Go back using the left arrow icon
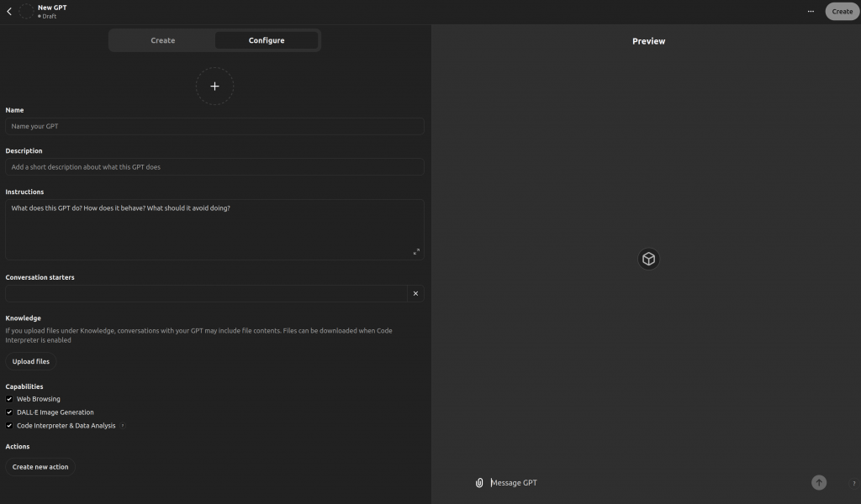The width and height of the screenshot is (861, 504). (8, 12)
